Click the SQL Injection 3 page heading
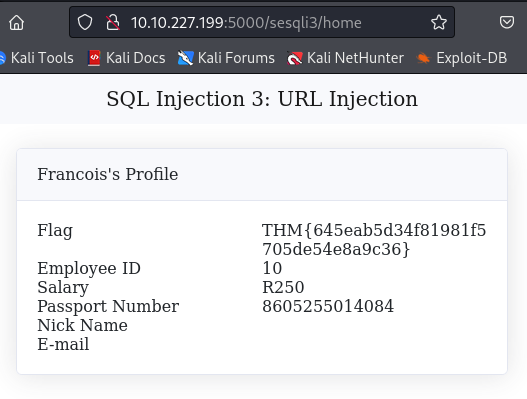 pos(262,99)
